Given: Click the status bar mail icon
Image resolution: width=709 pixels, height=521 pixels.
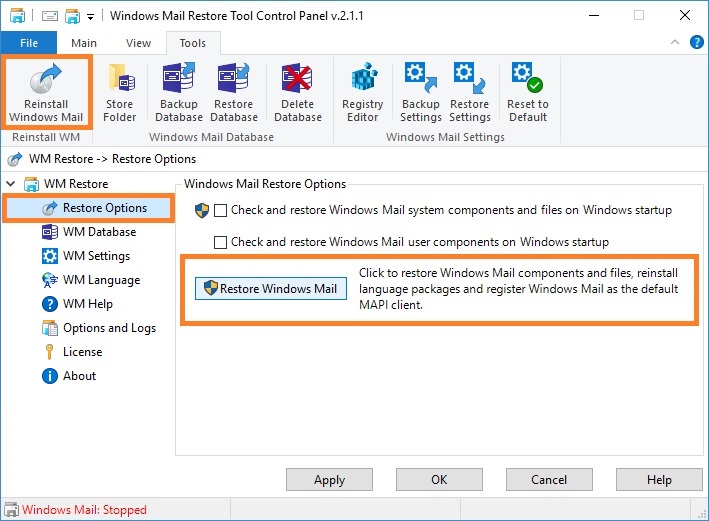Looking at the screenshot, I should [11, 510].
